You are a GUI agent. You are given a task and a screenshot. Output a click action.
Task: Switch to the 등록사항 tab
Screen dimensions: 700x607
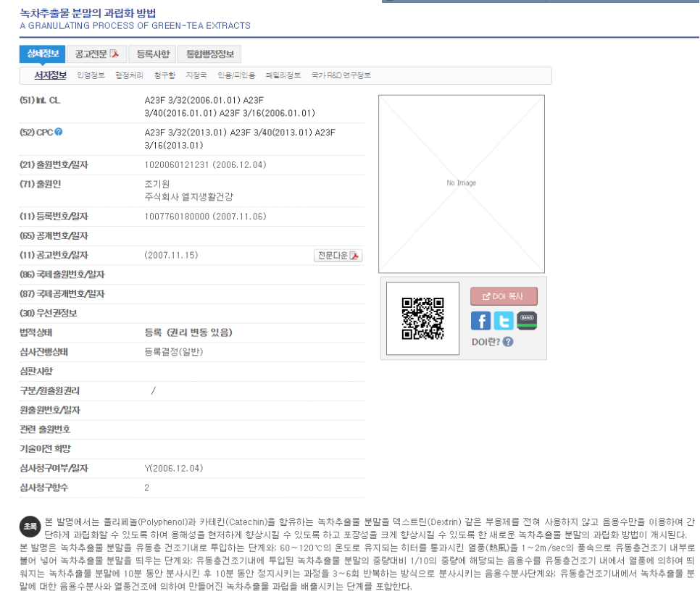pyautogui.click(x=153, y=54)
